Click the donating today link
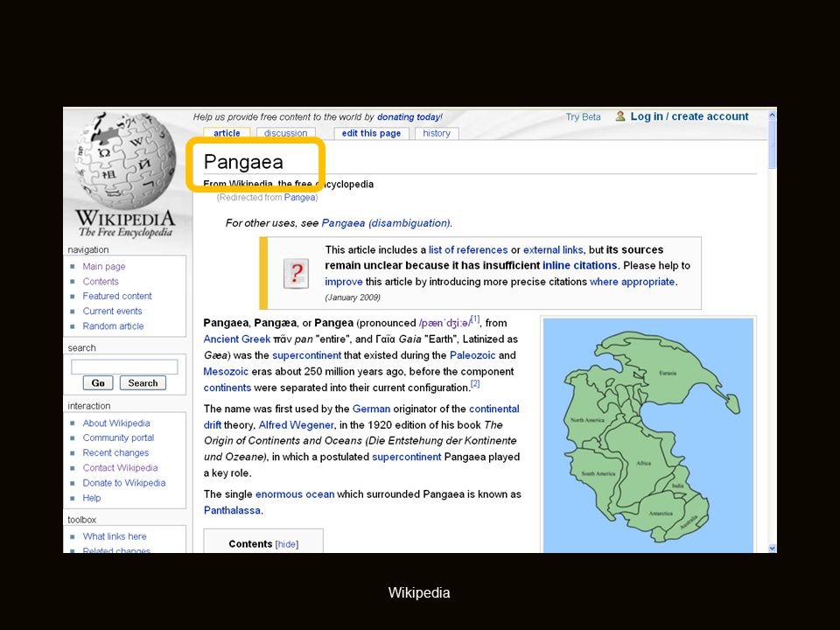Image resolution: width=840 pixels, height=630 pixels. pyautogui.click(x=409, y=116)
